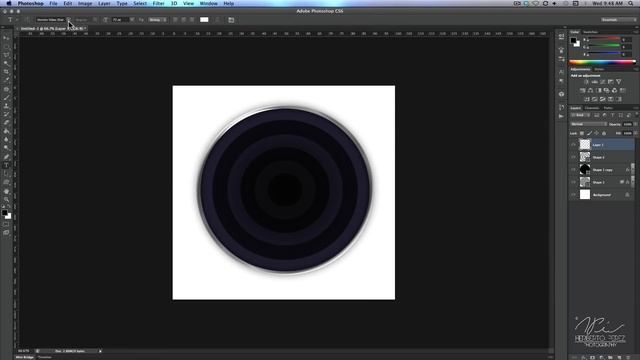This screenshot has height=360, width=640.
Task: Toggle visibility of Background layer
Action: [x=573, y=195]
